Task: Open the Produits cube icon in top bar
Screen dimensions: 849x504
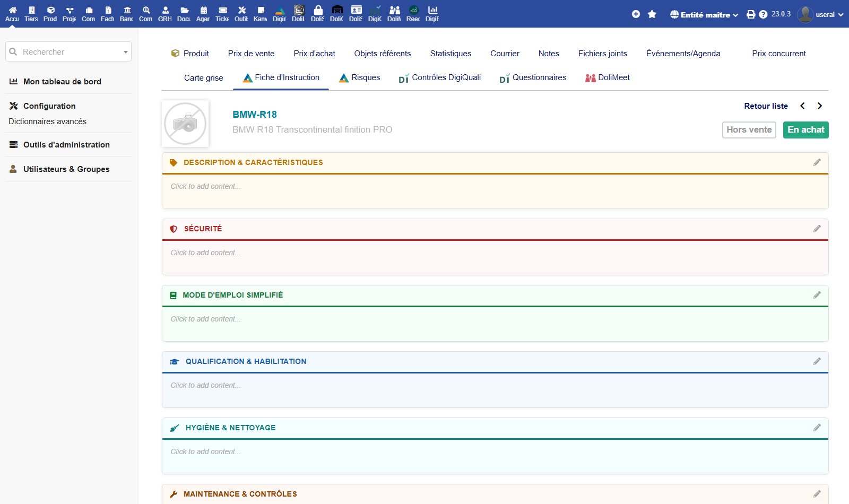Action: coord(50,14)
